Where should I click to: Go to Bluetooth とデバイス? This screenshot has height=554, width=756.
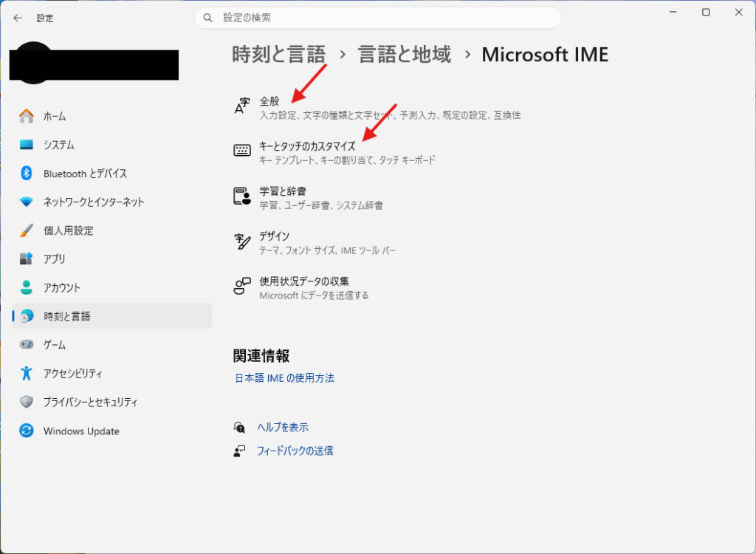click(112, 174)
